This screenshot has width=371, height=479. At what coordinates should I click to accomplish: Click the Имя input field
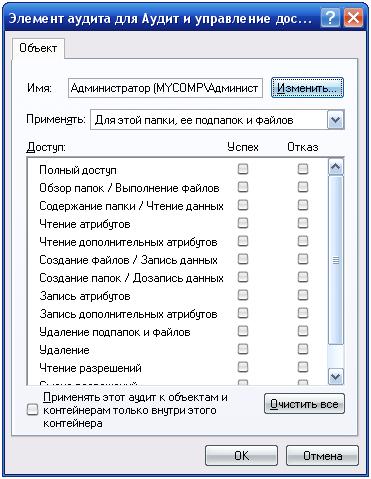[165, 88]
